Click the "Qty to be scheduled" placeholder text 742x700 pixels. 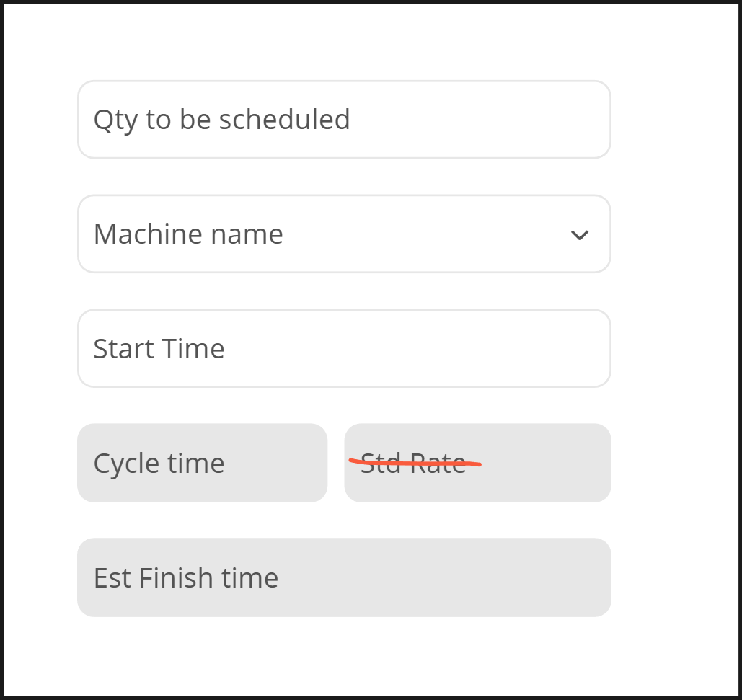pos(221,120)
